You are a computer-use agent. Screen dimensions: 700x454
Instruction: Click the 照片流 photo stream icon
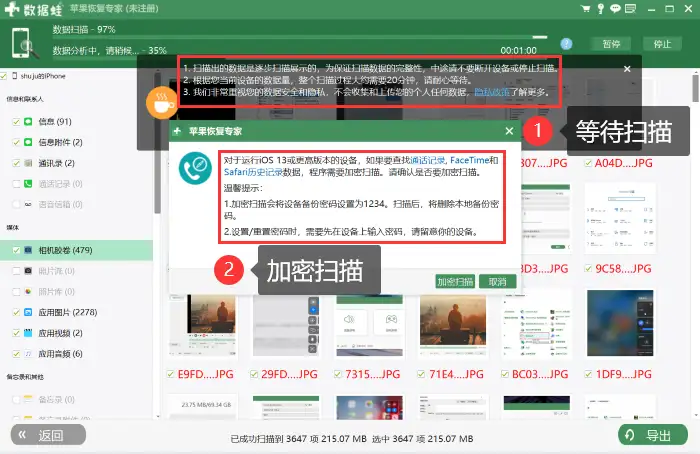[28, 271]
